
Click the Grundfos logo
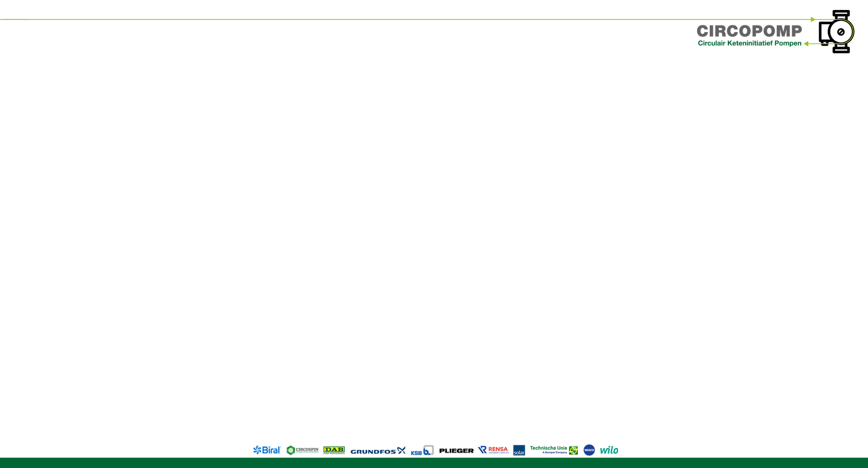pos(378,451)
